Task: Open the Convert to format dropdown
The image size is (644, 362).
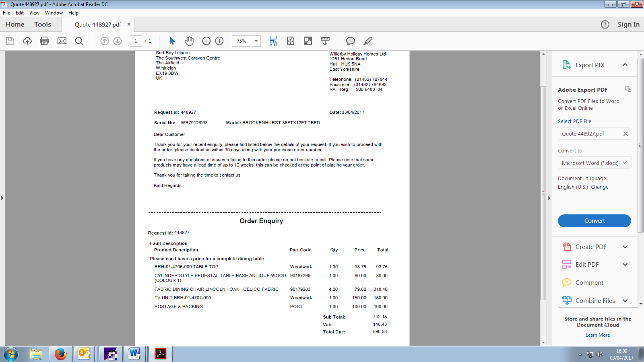Action: tap(594, 163)
